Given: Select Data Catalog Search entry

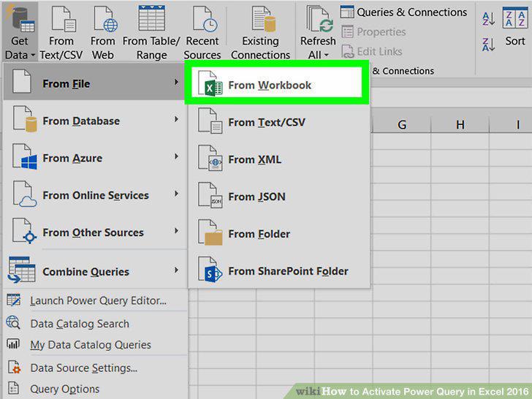Looking at the screenshot, I should [x=95, y=322].
